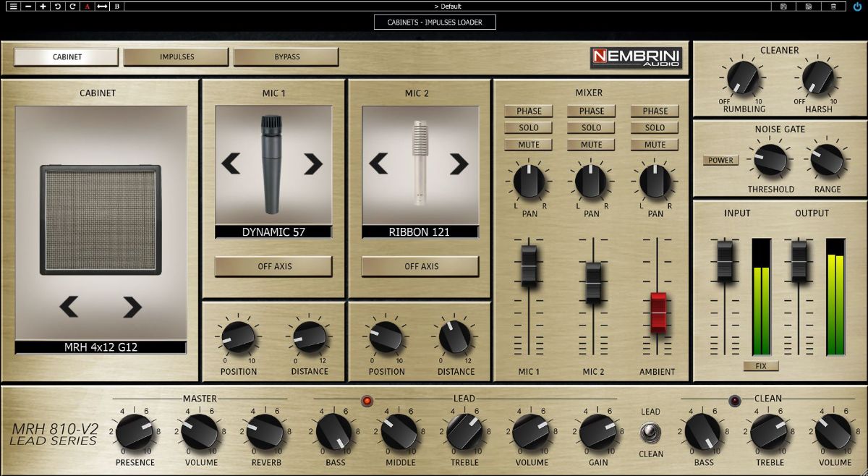Delete the current preset
The height and width of the screenshot is (476, 868).
tap(833, 7)
